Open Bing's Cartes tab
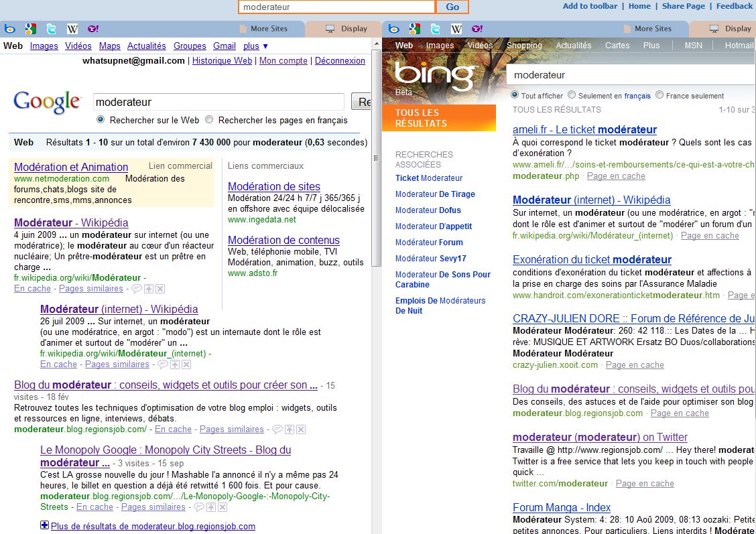The width and height of the screenshot is (756, 534). (x=617, y=46)
